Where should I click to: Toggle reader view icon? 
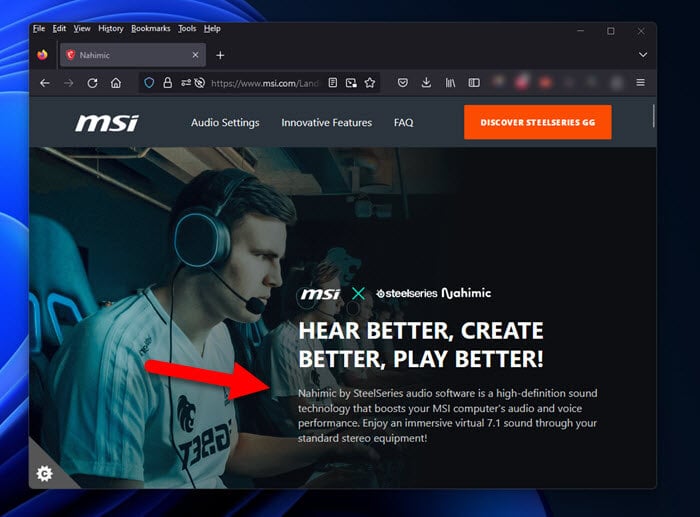(x=333, y=83)
